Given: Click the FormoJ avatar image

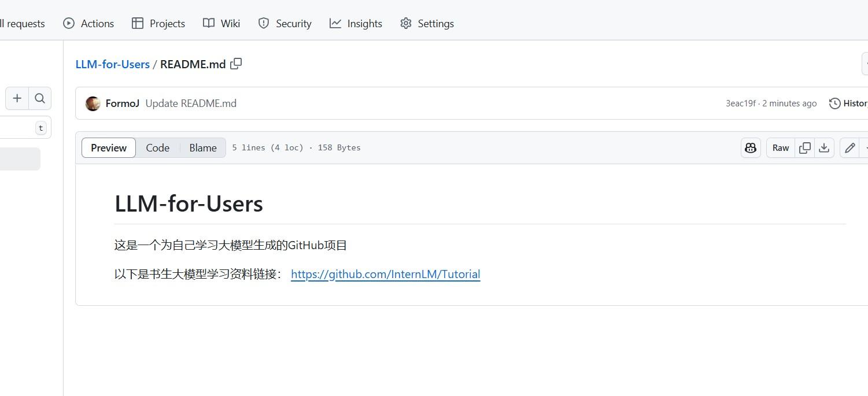Looking at the screenshot, I should point(93,103).
